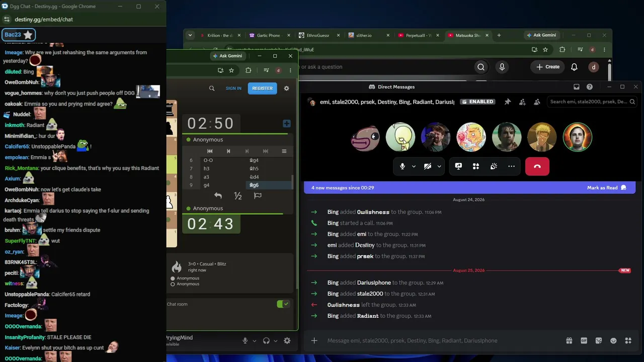The image size is (644, 362).
Task: Give more time with the plus button
Action: coord(287,124)
